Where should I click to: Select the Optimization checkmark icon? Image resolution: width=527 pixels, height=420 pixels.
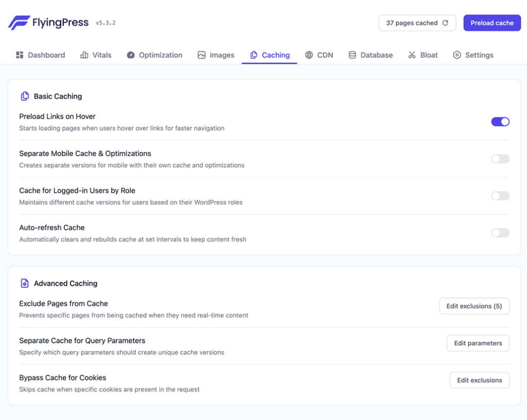[x=131, y=55]
